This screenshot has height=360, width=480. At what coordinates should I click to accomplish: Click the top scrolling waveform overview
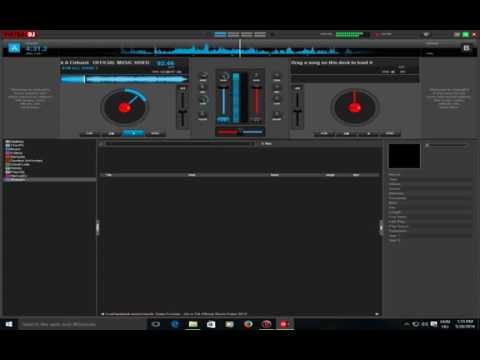click(x=240, y=51)
